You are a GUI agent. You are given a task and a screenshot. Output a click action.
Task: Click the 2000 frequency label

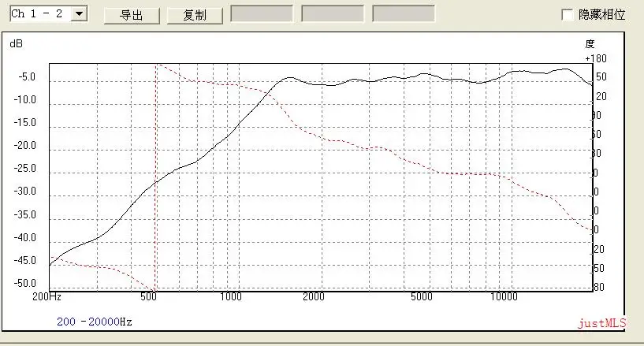coord(314,297)
